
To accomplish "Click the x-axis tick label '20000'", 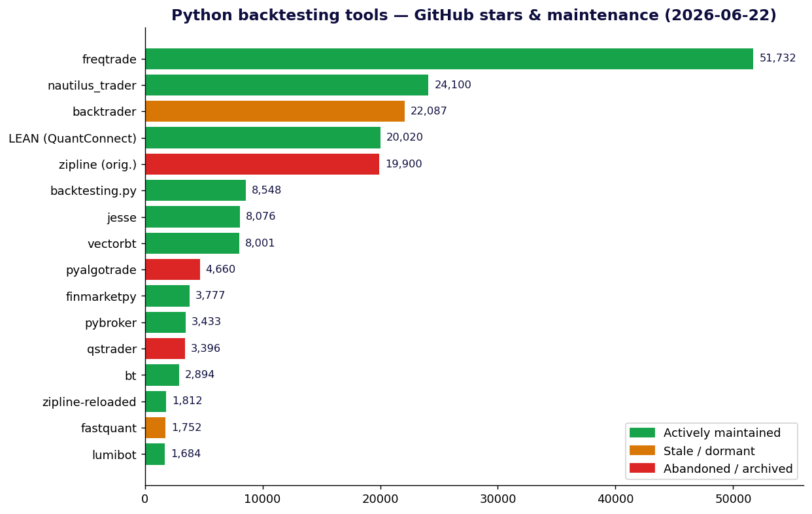I will (381, 500).
